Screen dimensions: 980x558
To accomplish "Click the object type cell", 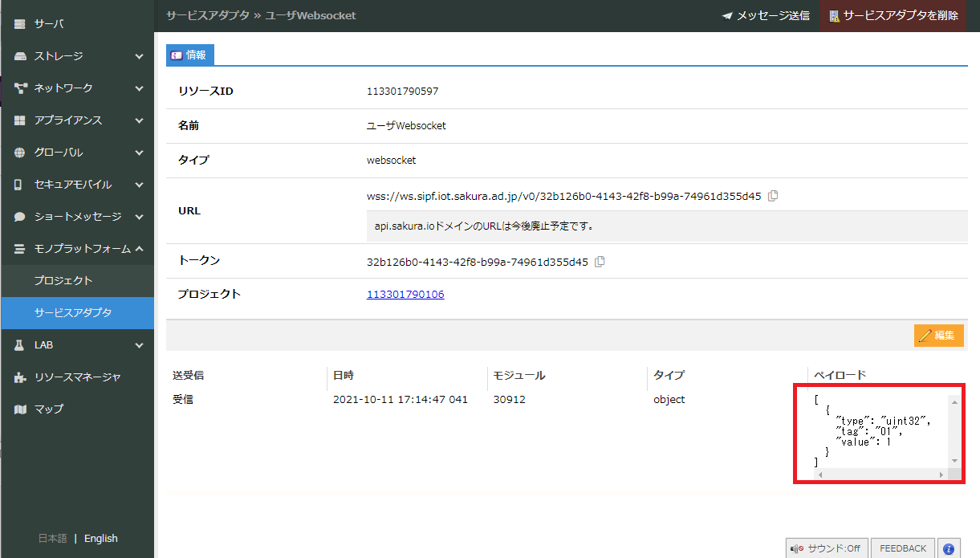I will [669, 400].
